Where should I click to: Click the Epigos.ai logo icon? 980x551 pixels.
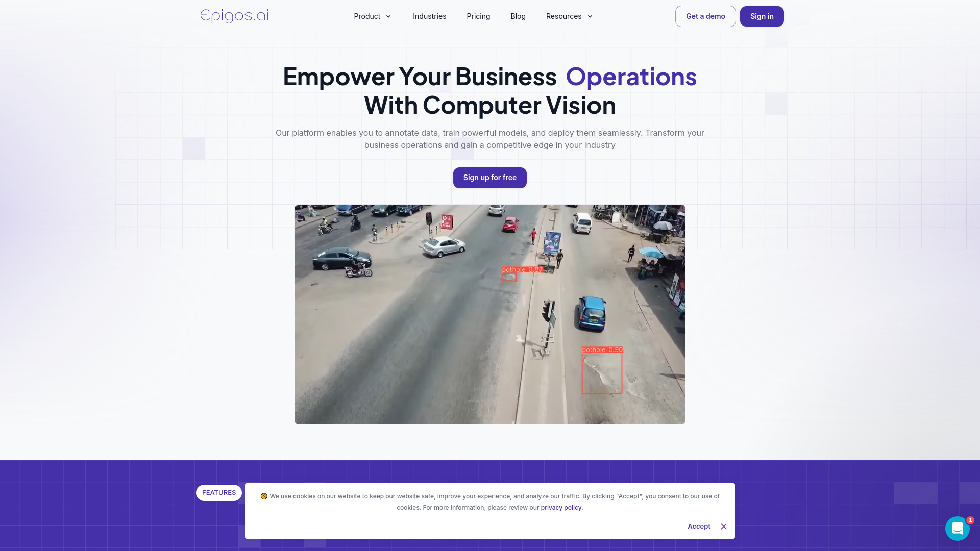click(234, 16)
